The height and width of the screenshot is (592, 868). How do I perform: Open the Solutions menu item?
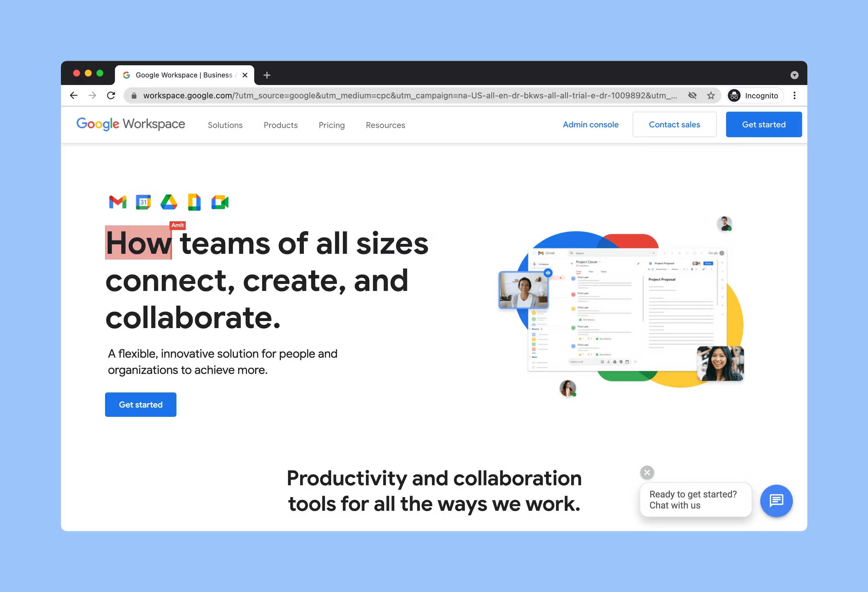pyautogui.click(x=225, y=125)
